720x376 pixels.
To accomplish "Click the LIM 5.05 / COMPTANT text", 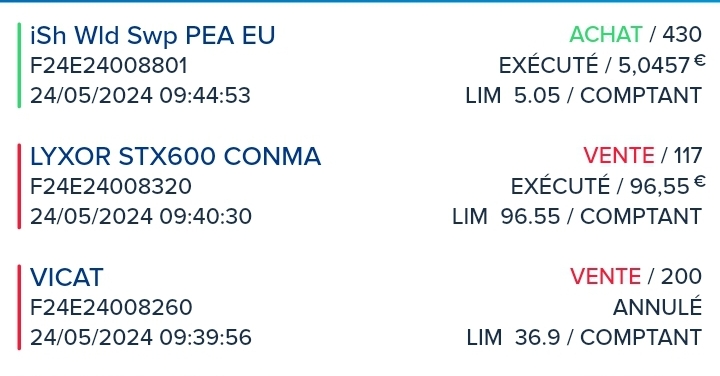I will pyautogui.click(x=584, y=95).
